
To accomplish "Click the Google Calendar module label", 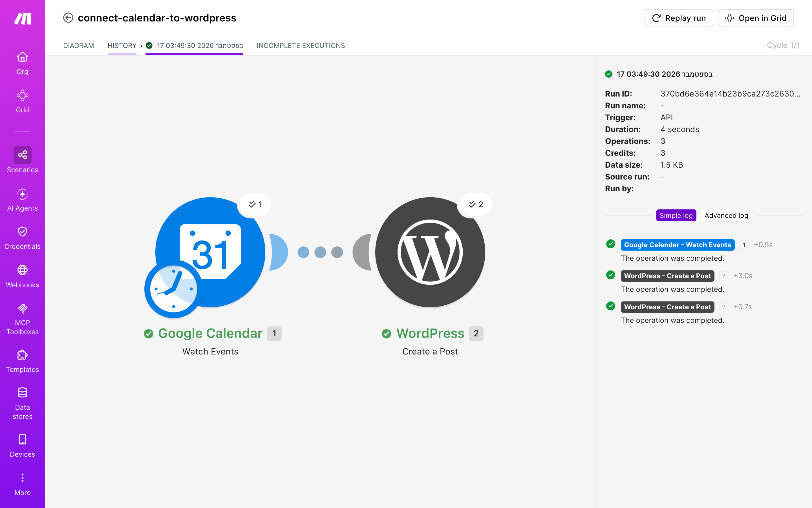I will pyautogui.click(x=210, y=333).
